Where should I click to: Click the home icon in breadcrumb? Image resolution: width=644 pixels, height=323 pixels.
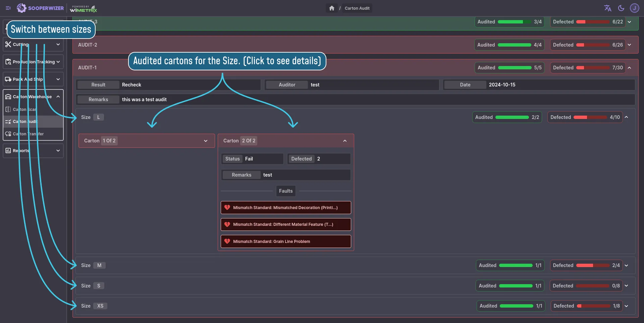point(331,8)
